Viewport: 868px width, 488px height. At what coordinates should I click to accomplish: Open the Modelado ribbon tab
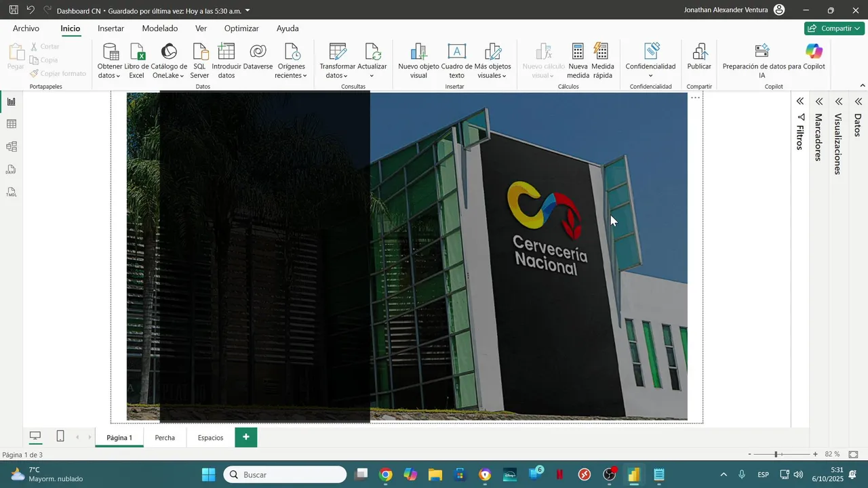[x=160, y=28]
